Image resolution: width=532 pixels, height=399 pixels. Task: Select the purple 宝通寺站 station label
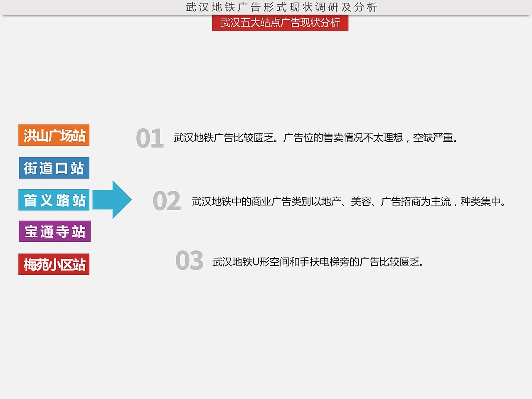pos(55,232)
